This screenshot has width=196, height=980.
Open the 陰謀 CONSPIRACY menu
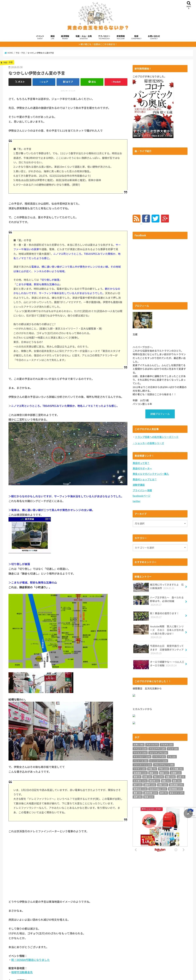(136, 37)
